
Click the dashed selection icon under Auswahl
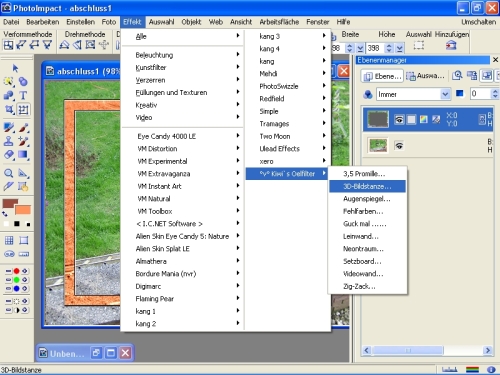(419, 45)
